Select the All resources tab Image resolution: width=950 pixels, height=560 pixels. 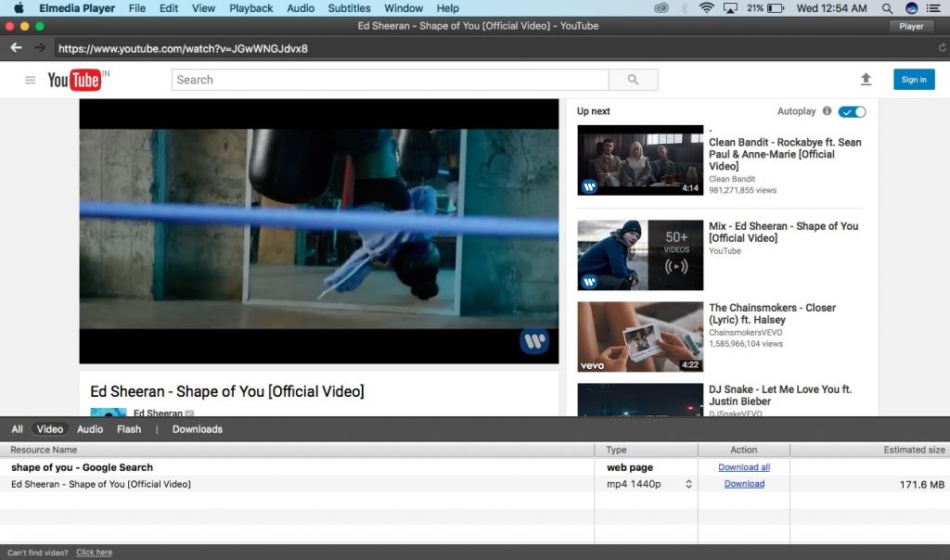coord(16,429)
